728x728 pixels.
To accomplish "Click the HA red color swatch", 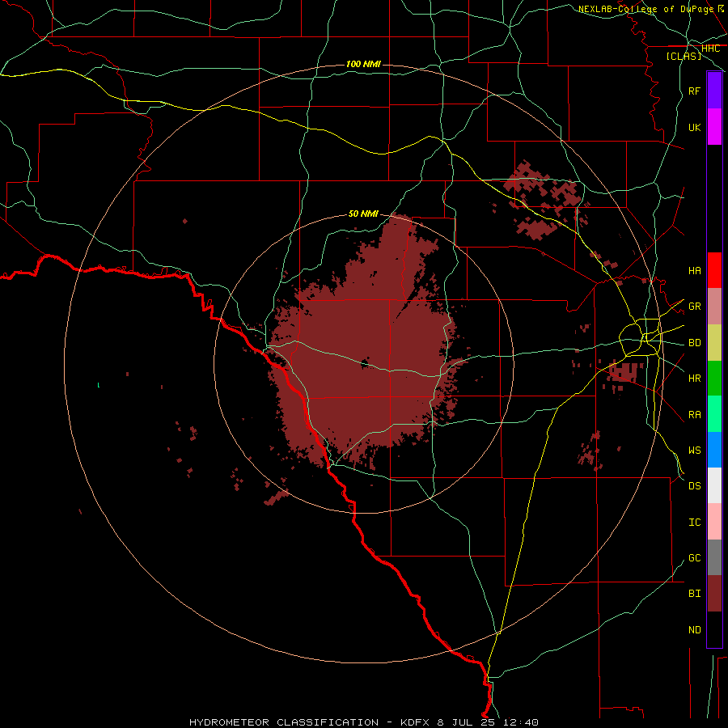I will pyautogui.click(x=714, y=270).
